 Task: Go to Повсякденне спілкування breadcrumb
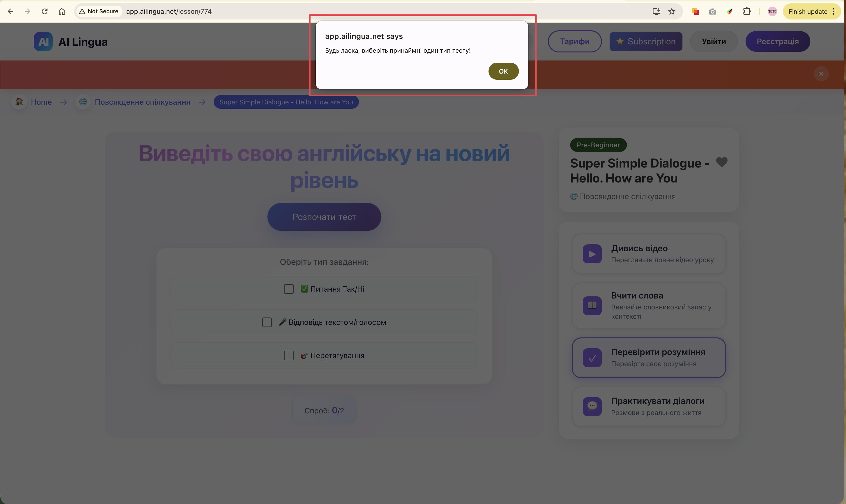[x=142, y=102]
